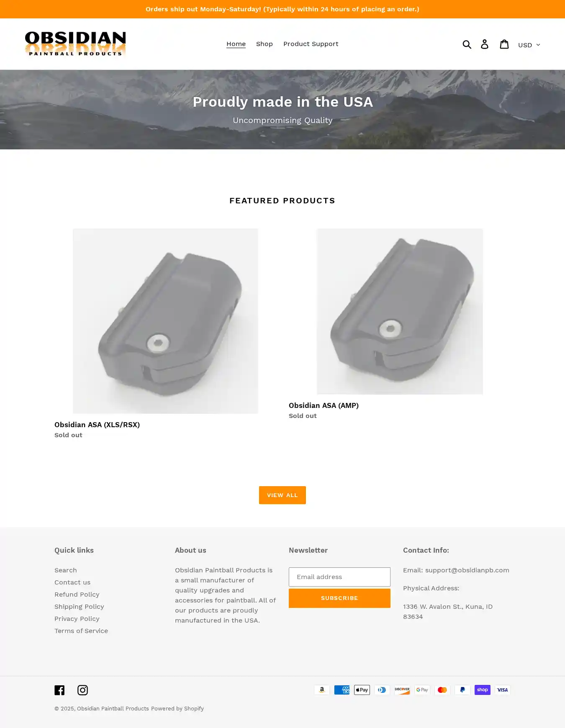Click the Obsidian Paintball Products logo
565x728 pixels.
(x=75, y=44)
